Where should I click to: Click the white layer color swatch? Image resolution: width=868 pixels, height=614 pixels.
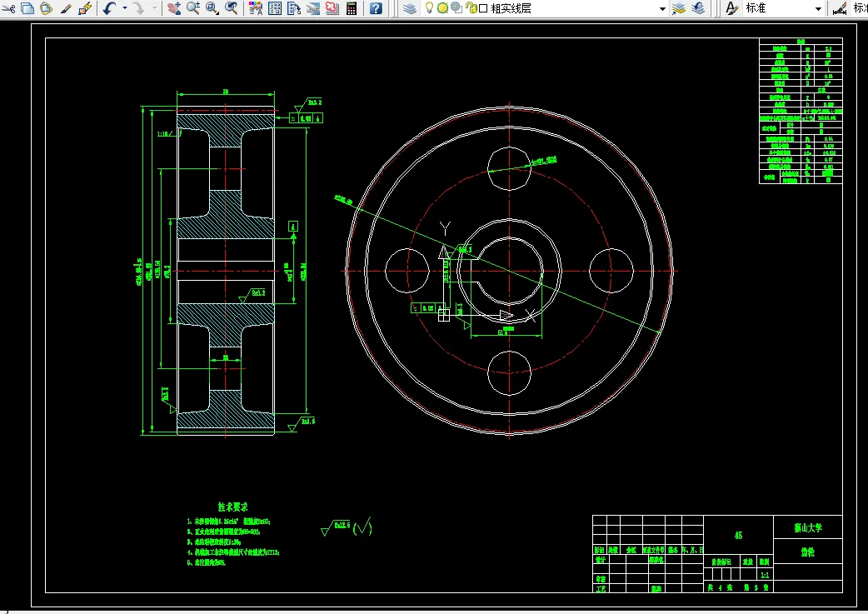(483, 9)
